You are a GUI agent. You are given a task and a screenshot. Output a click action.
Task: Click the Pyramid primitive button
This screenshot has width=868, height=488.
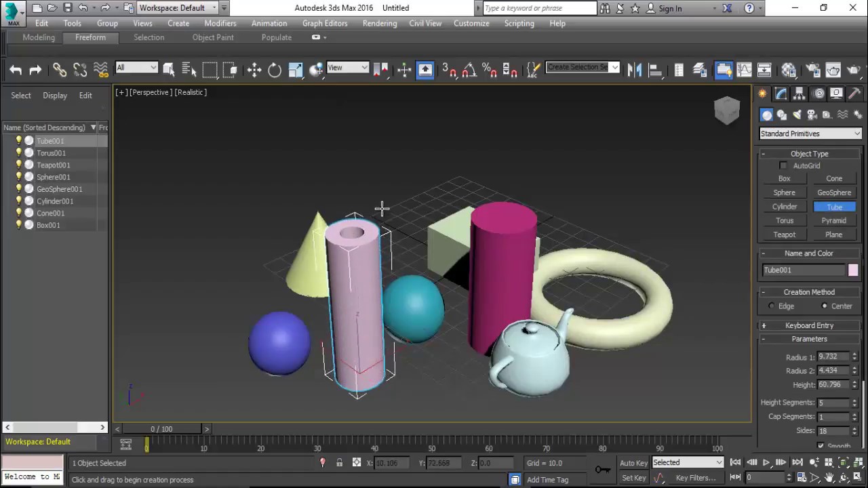pos(834,220)
